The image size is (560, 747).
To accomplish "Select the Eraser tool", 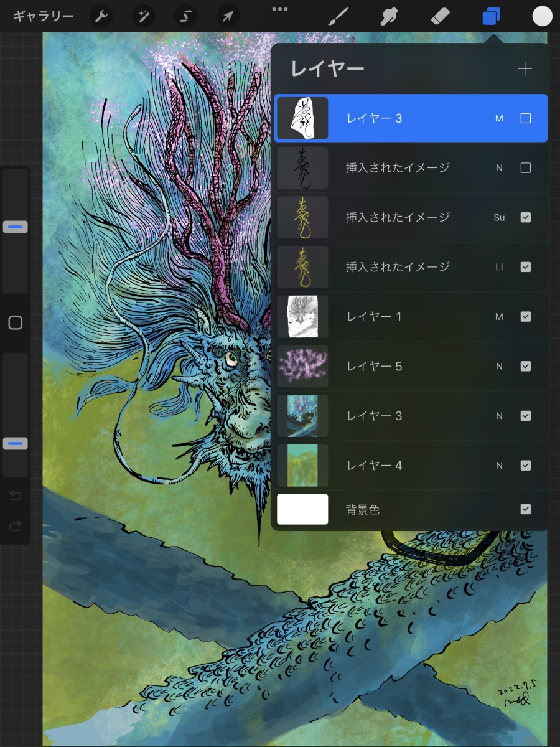I will click(440, 16).
